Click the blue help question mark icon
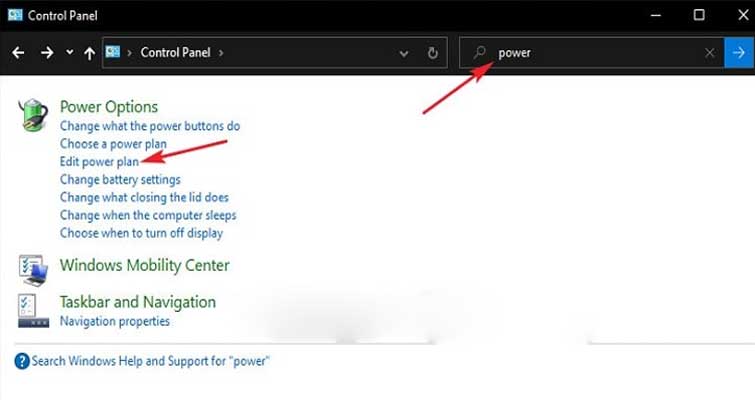This screenshot has height=400, width=755. (22, 361)
